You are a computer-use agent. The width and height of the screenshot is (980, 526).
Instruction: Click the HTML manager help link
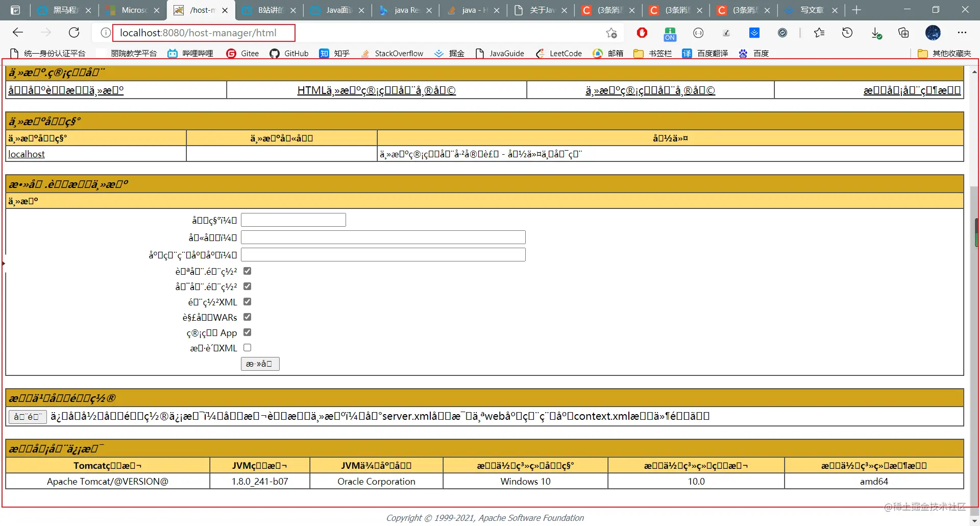(x=377, y=90)
